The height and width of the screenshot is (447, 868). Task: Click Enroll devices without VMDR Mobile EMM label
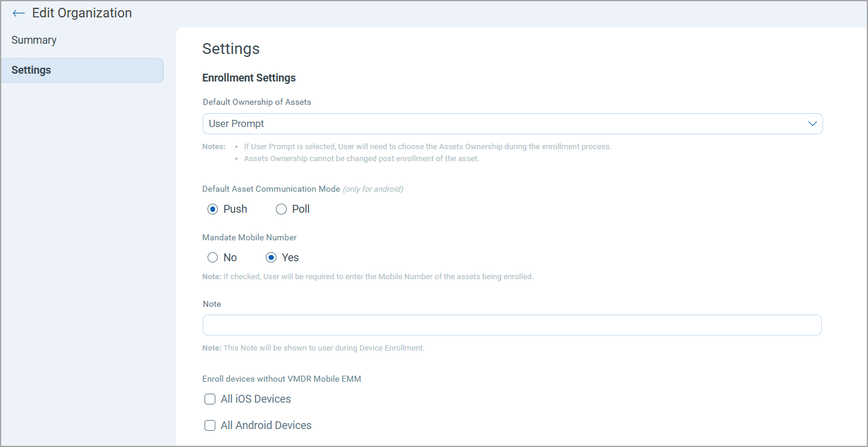282,379
